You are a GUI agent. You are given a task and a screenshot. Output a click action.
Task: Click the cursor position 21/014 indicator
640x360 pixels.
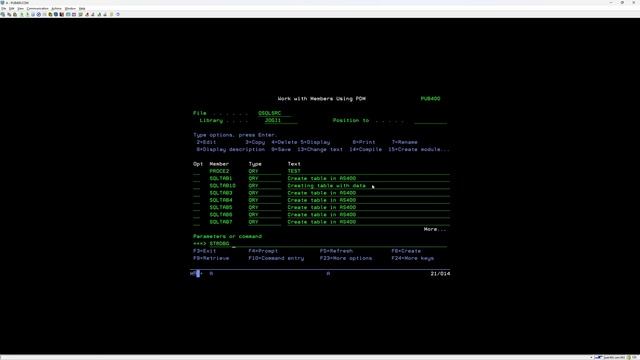coord(440,274)
